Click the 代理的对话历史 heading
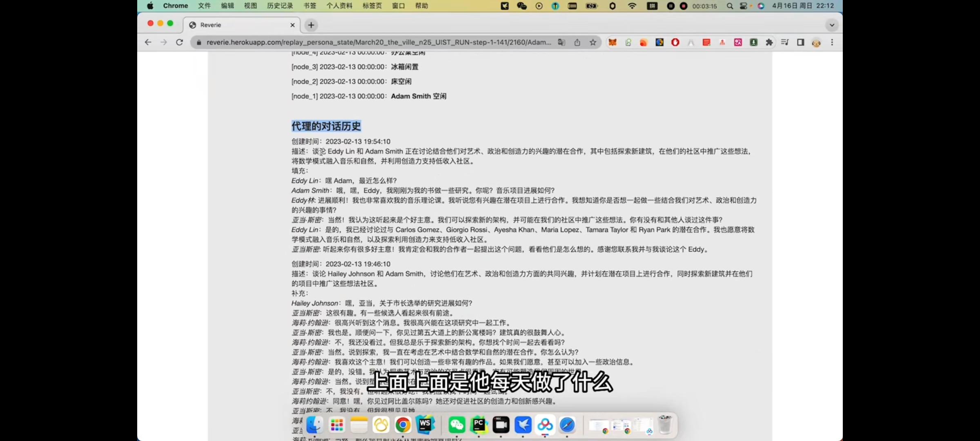980x441 pixels. pos(326,126)
